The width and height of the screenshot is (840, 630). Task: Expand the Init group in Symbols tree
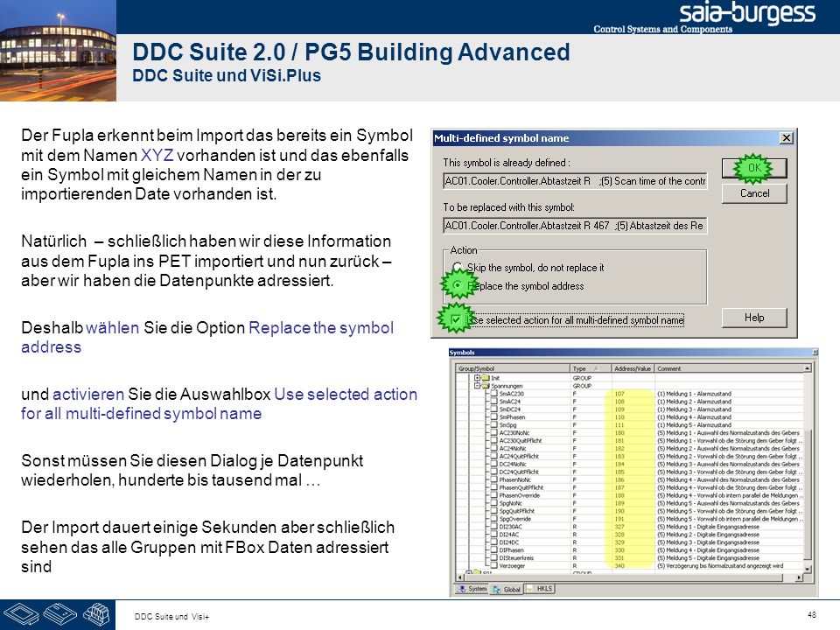[477, 378]
